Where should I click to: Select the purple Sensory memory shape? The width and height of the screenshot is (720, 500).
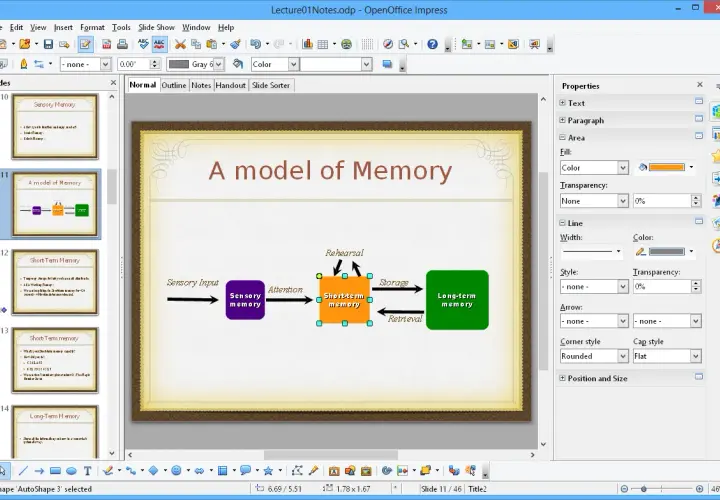(x=245, y=300)
